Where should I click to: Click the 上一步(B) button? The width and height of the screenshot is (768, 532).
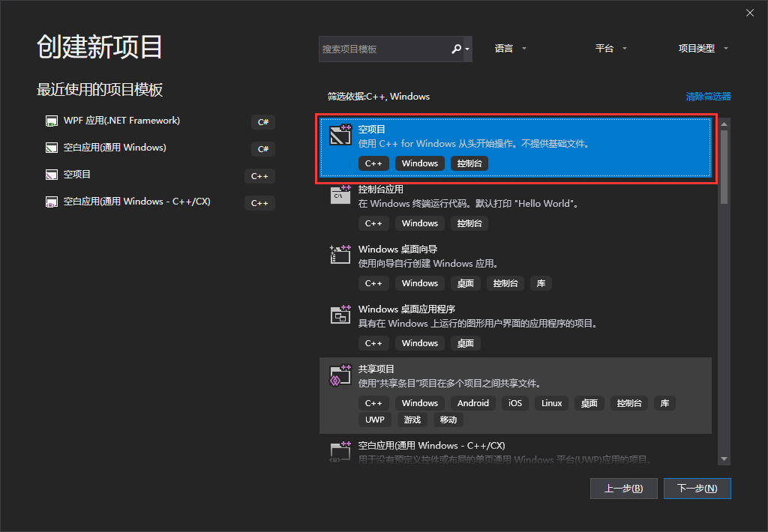[623, 489]
